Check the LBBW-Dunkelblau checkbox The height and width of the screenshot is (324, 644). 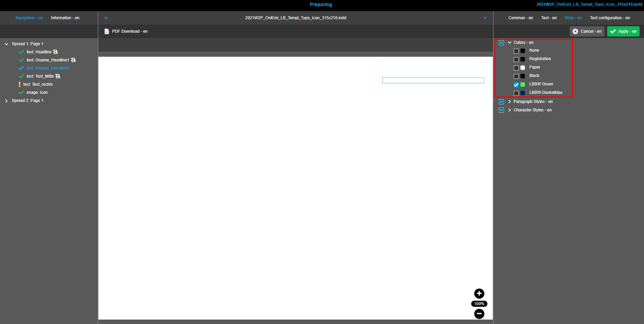pyautogui.click(x=516, y=93)
